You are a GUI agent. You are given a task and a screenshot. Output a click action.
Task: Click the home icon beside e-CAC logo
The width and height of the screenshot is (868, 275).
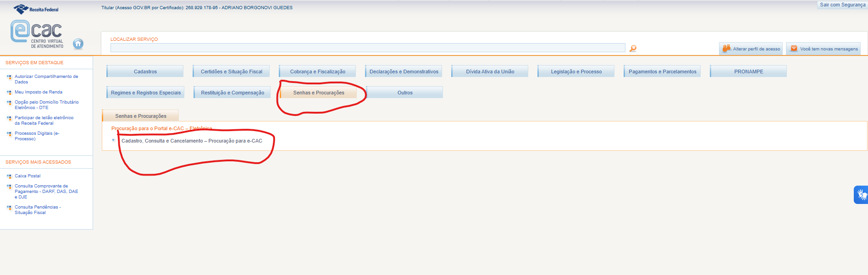pos(78,44)
